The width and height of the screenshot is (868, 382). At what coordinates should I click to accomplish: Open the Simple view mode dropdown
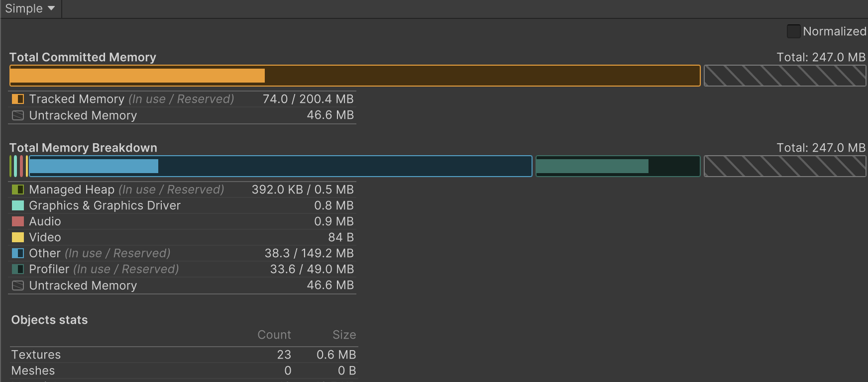point(30,8)
